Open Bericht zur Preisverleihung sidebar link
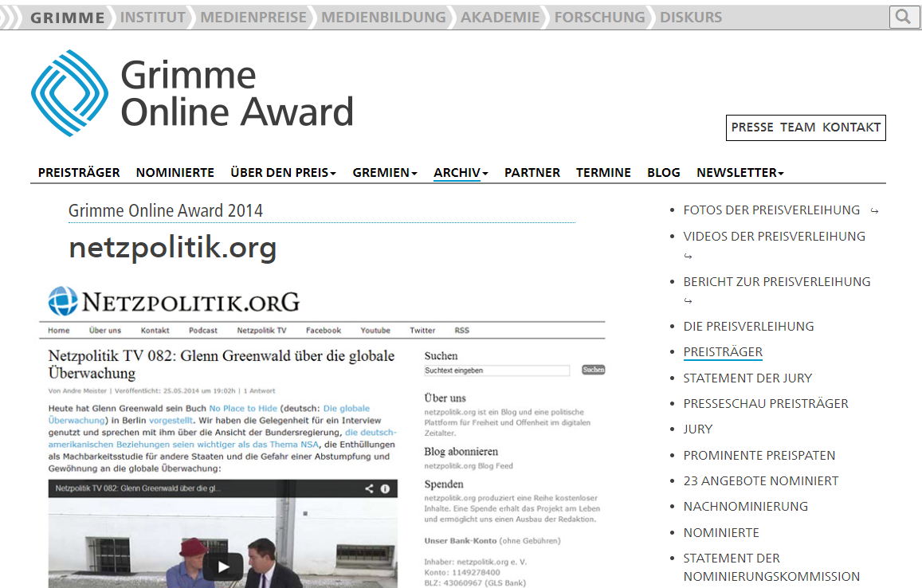This screenshot has height=588, width=922. tap(777, 282)
